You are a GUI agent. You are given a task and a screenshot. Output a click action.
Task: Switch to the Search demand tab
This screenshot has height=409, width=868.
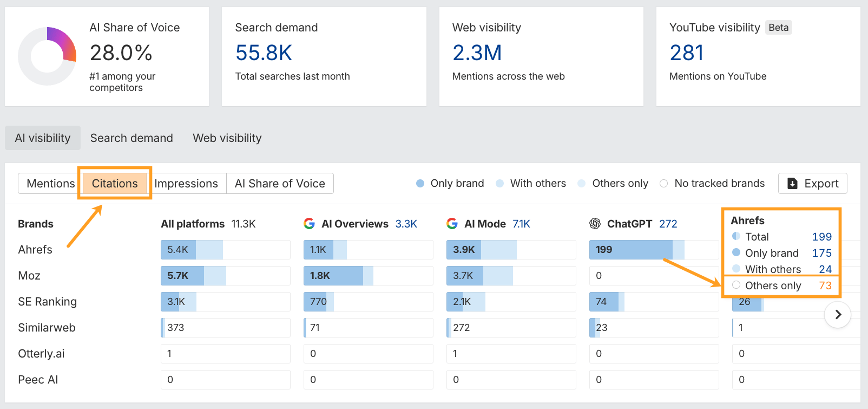pos(131,138)
